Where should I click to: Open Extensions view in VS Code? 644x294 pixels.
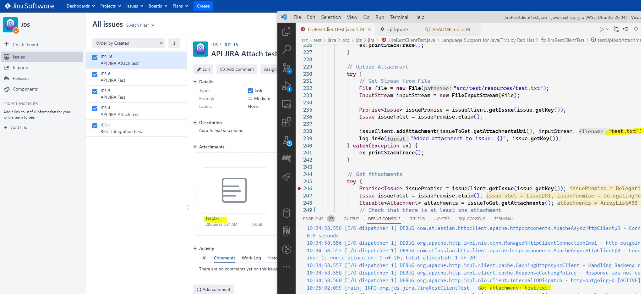coord(287,122)
